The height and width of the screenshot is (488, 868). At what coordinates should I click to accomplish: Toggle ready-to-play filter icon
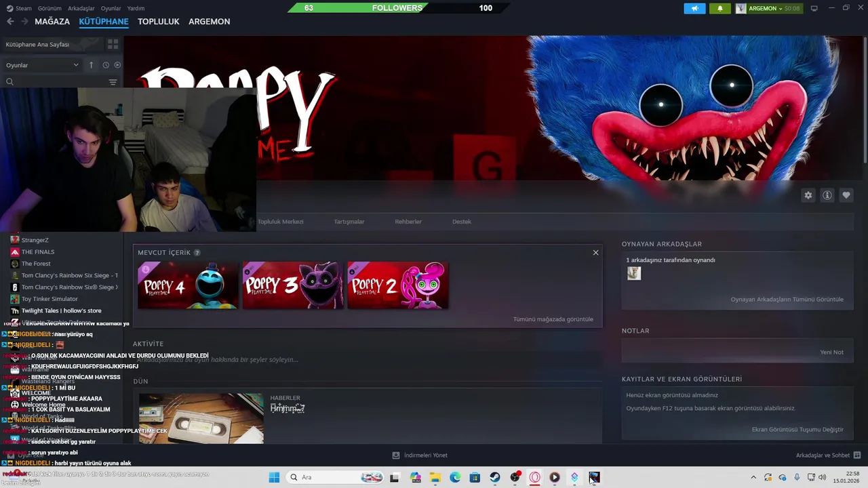(x=117, y=65)
